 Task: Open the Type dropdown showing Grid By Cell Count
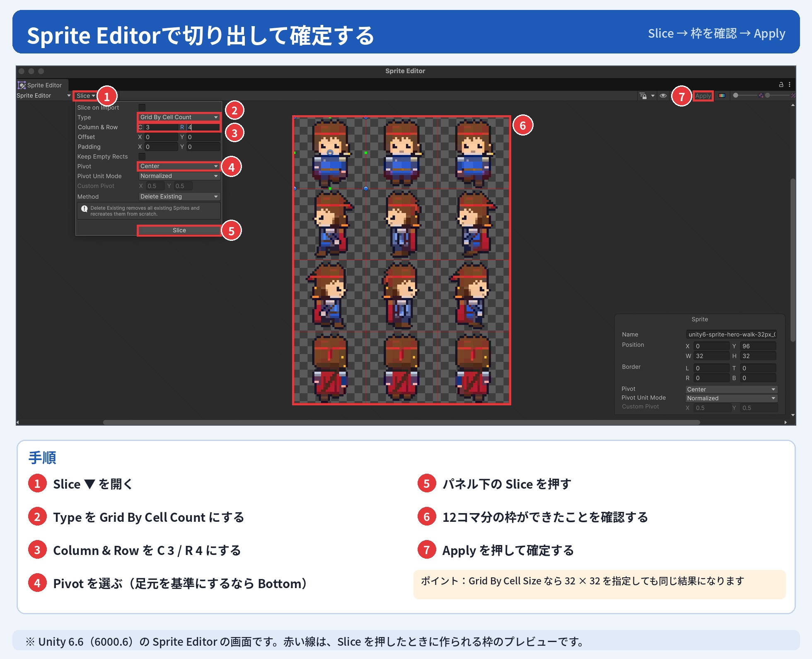point(179,117)
